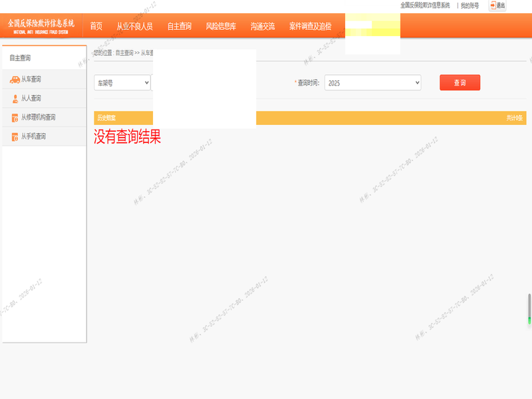Expand the 查询时间 year dropdown showing 2025

point(372,83)
